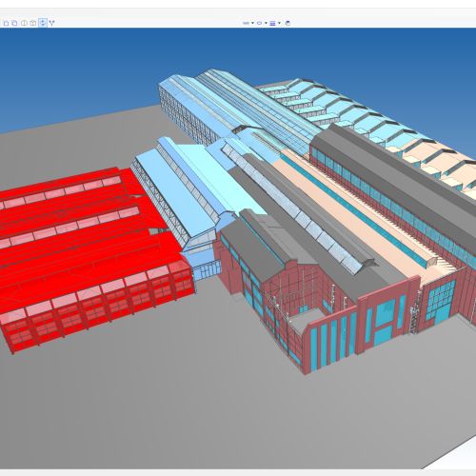Toggle the highlighted active navigation mode icon
The width and height of the screenshot is (476, 476).
coord(43,23)
